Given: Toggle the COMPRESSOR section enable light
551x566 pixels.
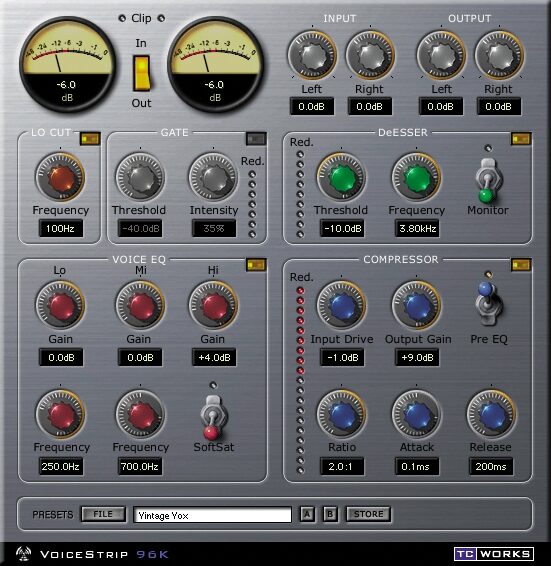Looking at the screenshot, I should pos(521,265).
